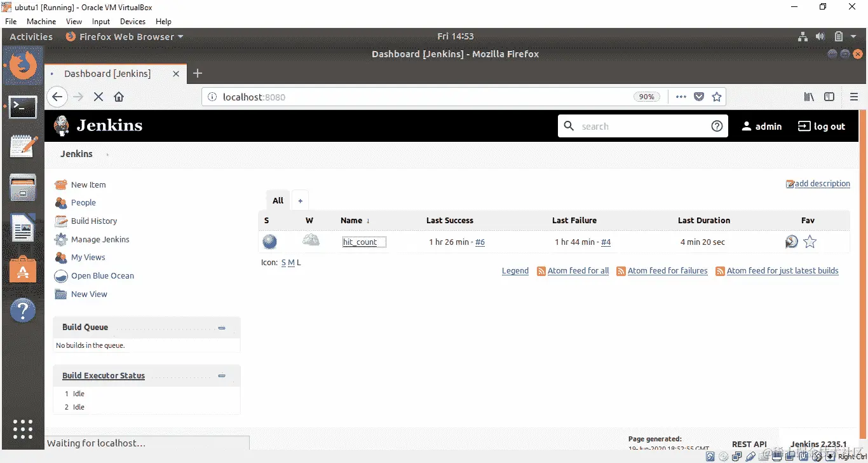Open a new browser tab
Image resolution: width=868 pixels, height=463 pixels.
point(198,73)
